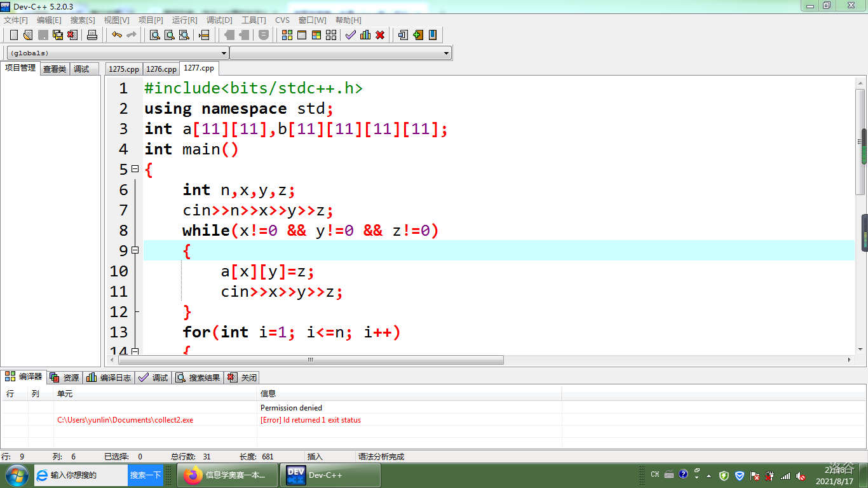
Task: Click the red X stop icon in toolbar
Action: [380, 35]
